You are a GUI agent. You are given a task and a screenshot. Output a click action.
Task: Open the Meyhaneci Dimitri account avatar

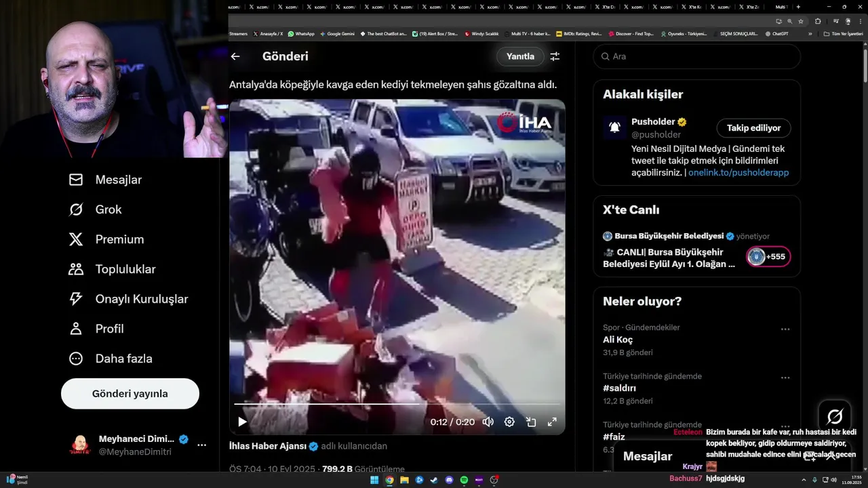(80, 445)
